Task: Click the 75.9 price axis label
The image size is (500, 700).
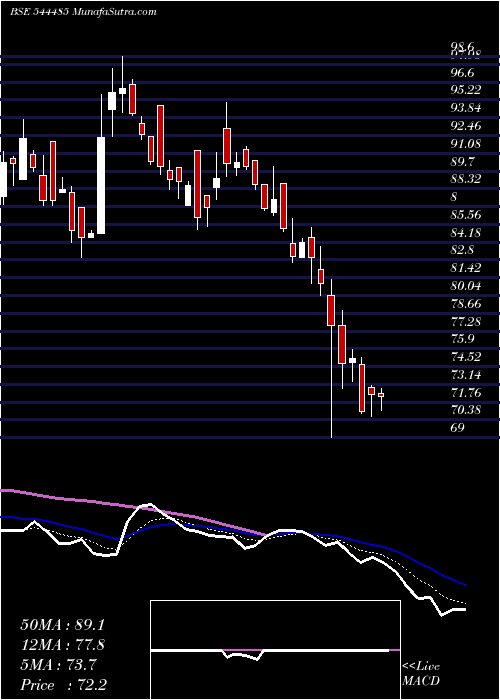Action: click(462, 339)
